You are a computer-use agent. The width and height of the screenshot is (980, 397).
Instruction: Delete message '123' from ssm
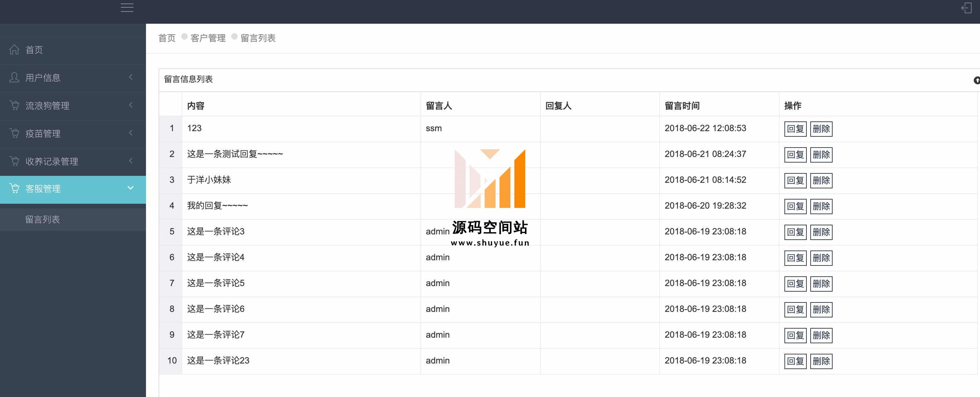[821, 129]
